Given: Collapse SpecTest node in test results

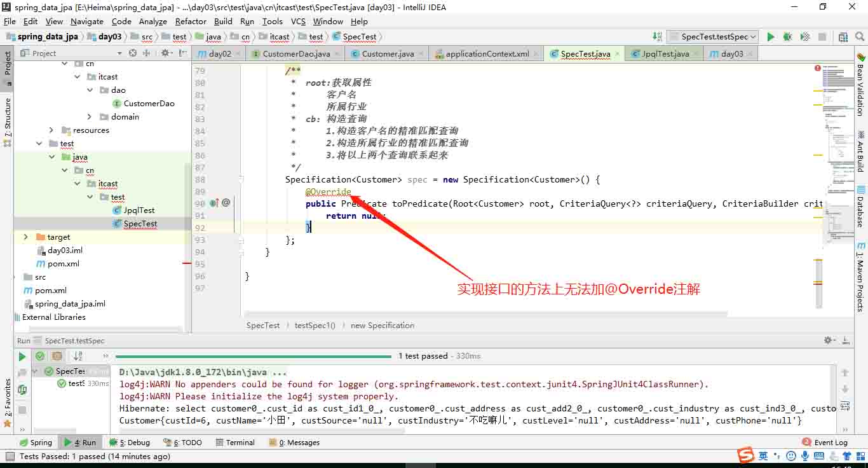Looking at the screenshot, I should (36, 371).
